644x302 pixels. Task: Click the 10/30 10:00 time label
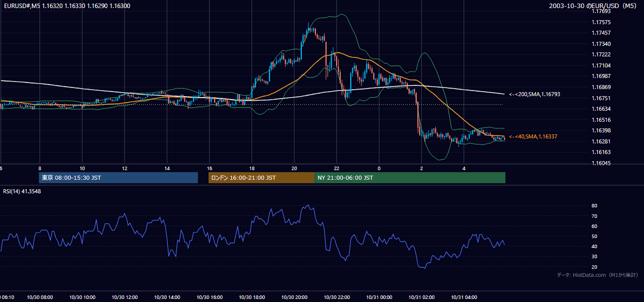pos(82,297)
